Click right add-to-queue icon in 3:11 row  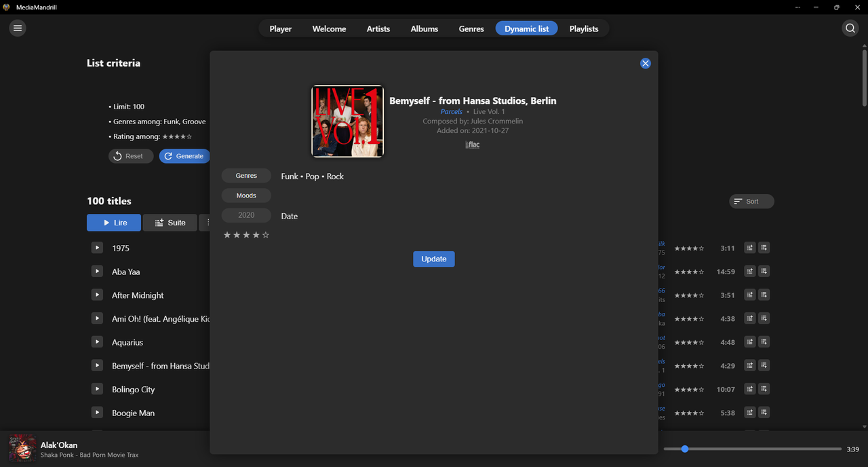(764, 248)
